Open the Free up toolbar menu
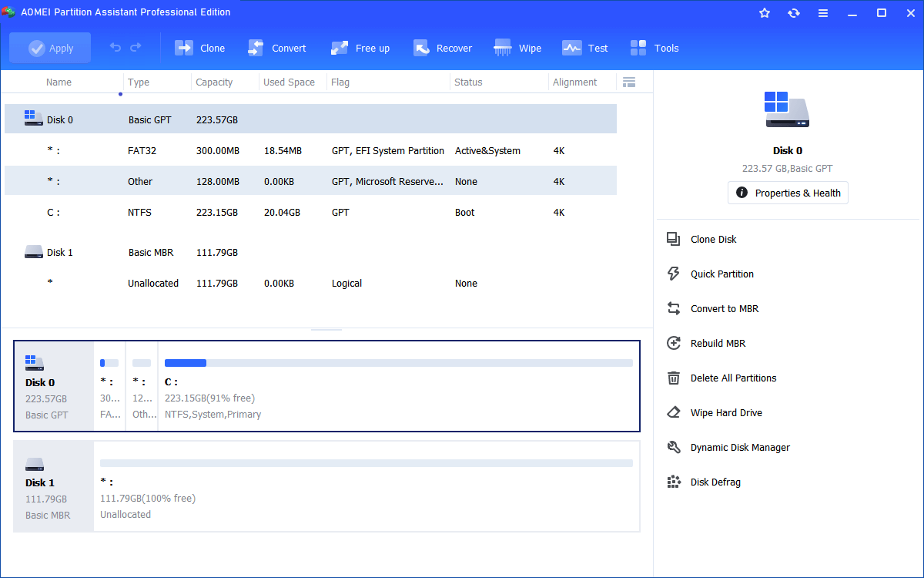The image size is (924, 578). tap(360, 48)
